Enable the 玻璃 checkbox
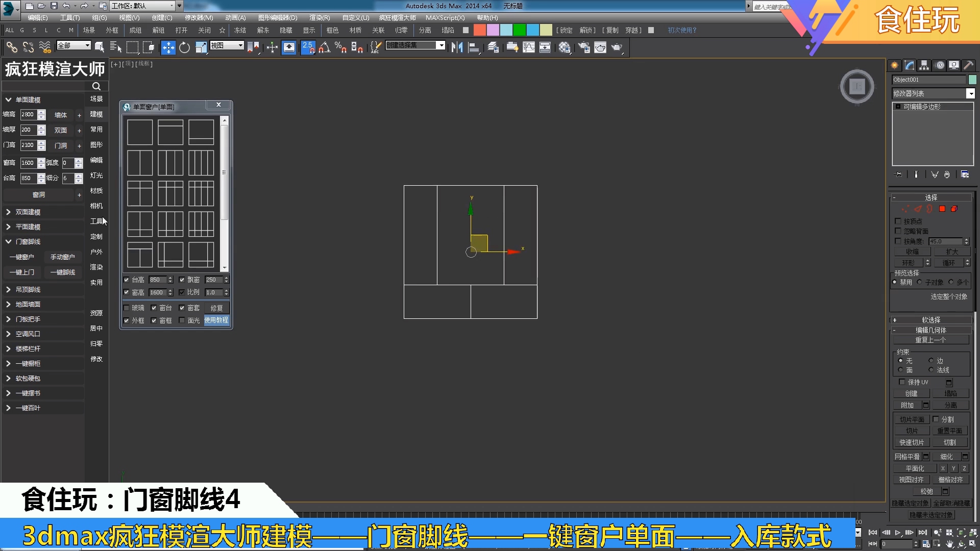Viewport: 980px width, 551px height. 127,308
